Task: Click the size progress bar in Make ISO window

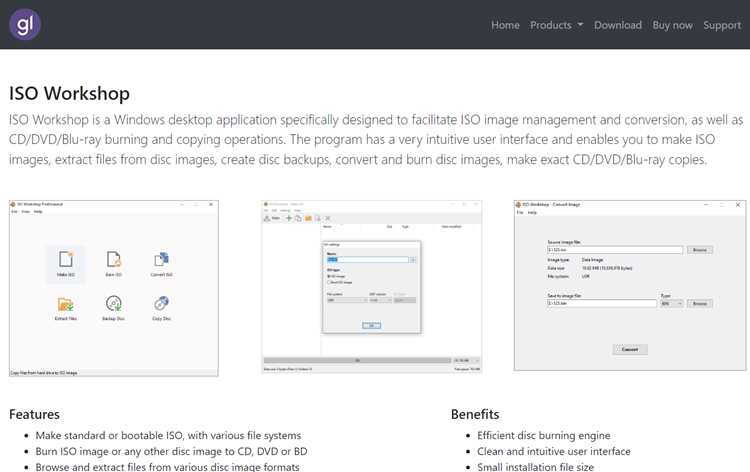Action: (x=357, y=360)
